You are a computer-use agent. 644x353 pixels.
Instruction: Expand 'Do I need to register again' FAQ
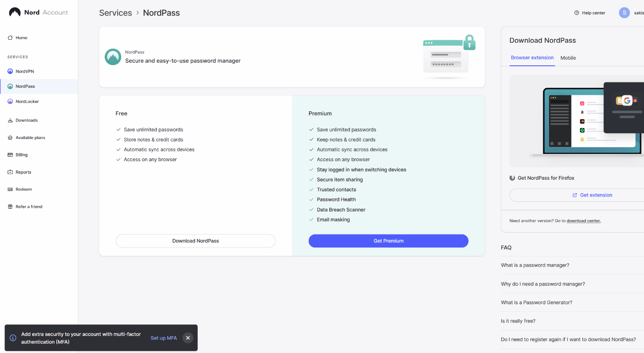[x=572, y=340]
